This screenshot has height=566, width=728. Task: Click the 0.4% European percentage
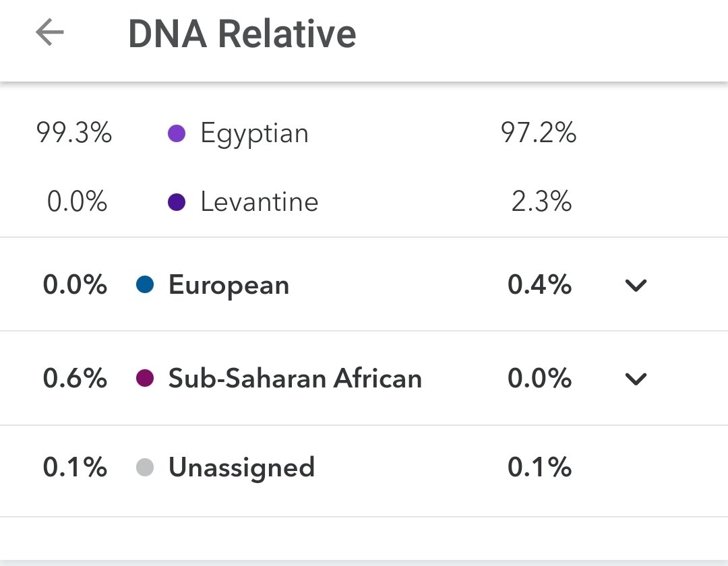pyautogui.click(x=539, y=286)
